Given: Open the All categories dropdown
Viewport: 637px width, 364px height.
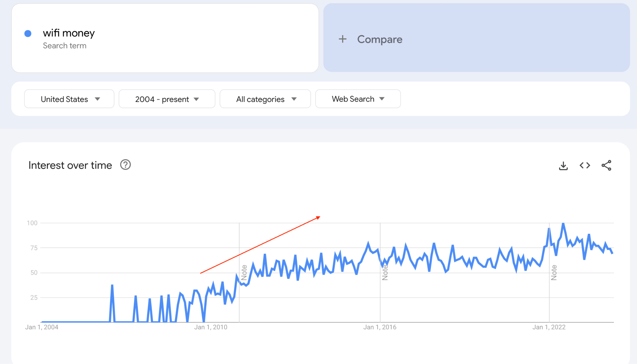Looking at the screenshot, I should pyautogui.click(x=265, y=99).
